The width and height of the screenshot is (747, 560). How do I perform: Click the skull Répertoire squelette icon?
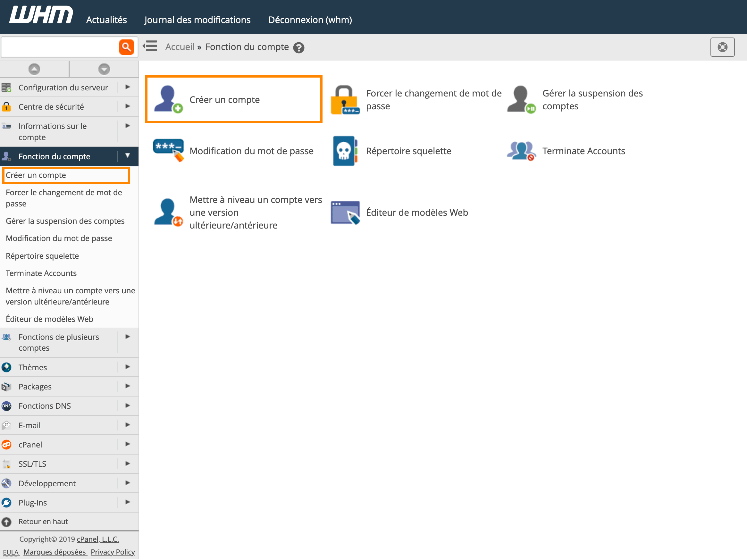345,151
